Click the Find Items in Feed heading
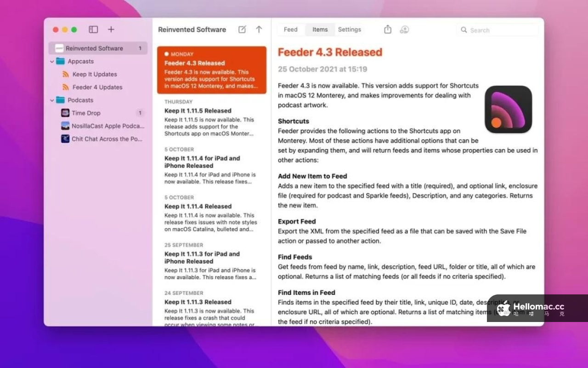 click(x=306, y=292)
